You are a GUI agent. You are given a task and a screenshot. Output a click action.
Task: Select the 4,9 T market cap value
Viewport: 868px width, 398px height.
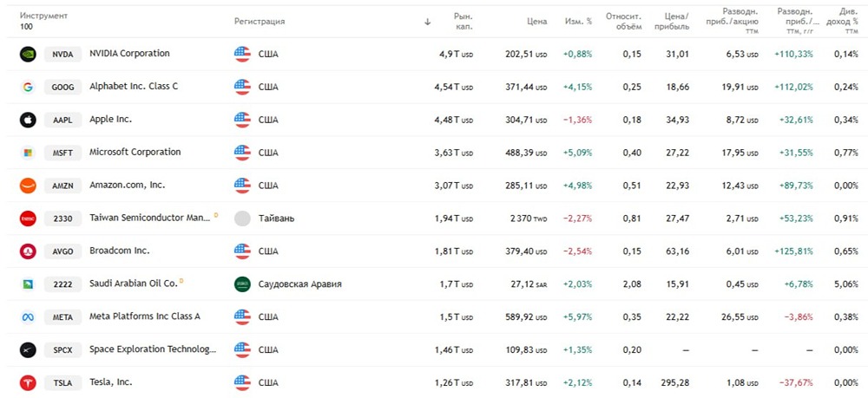tap(457, 54)
